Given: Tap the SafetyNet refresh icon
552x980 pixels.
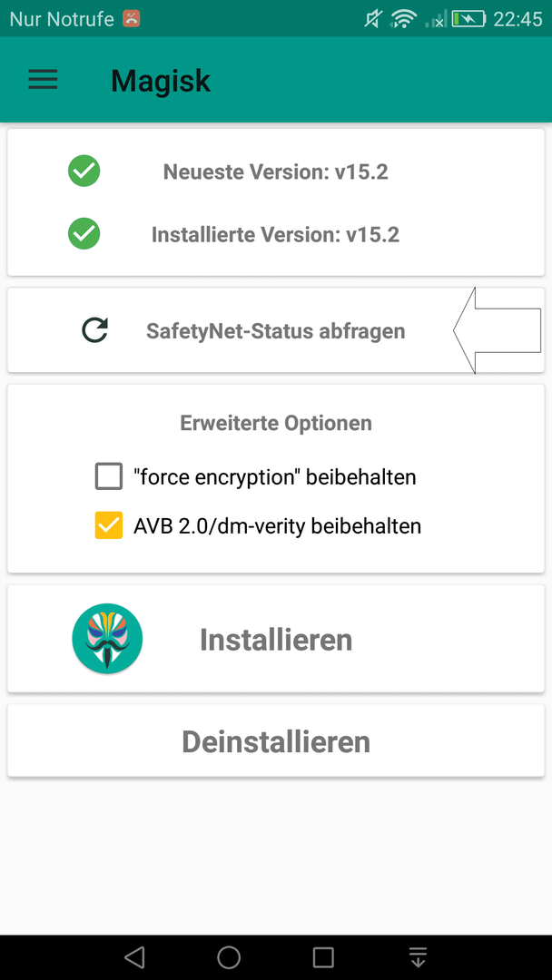Looking at the screenshot, I should [95, 330].
